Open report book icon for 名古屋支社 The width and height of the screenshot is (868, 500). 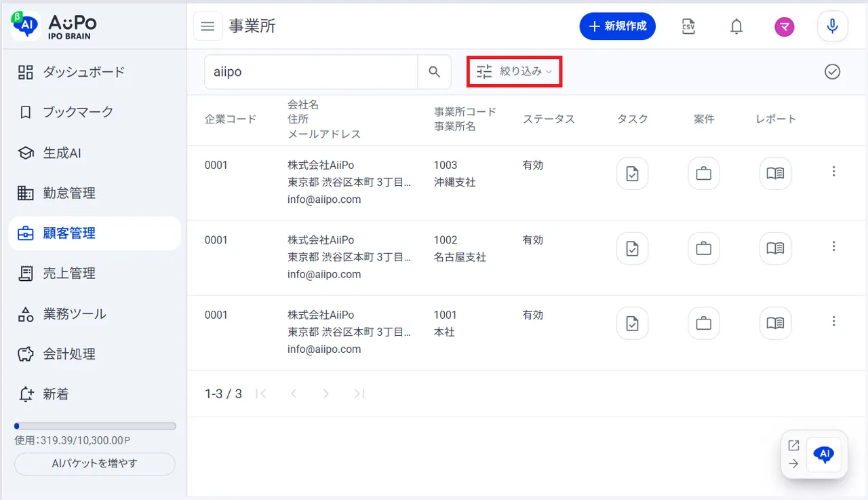click(775, 248)
